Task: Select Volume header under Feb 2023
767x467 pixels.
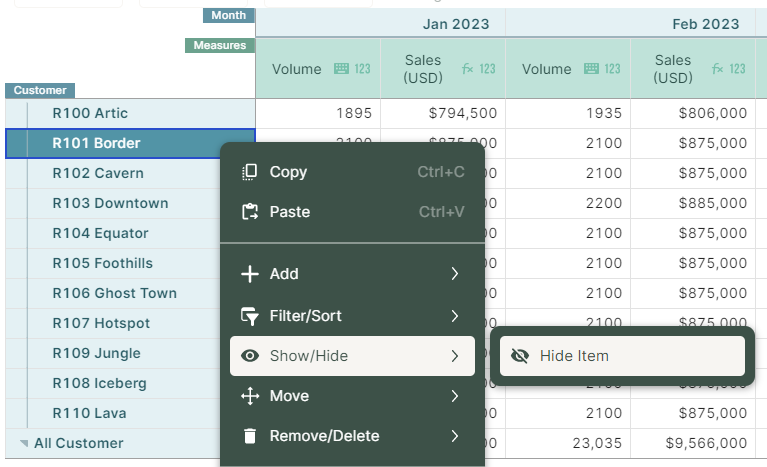Action: [x=568, y=68]
